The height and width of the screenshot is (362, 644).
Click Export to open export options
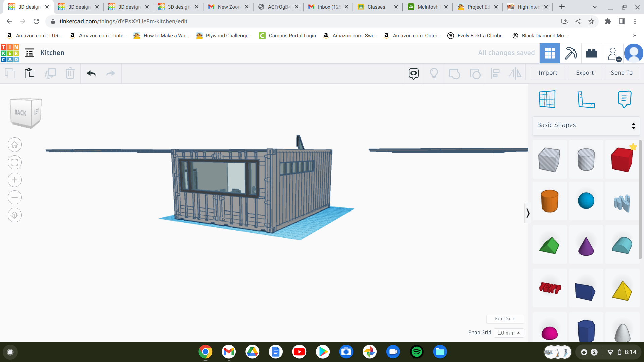click(584, 72)
